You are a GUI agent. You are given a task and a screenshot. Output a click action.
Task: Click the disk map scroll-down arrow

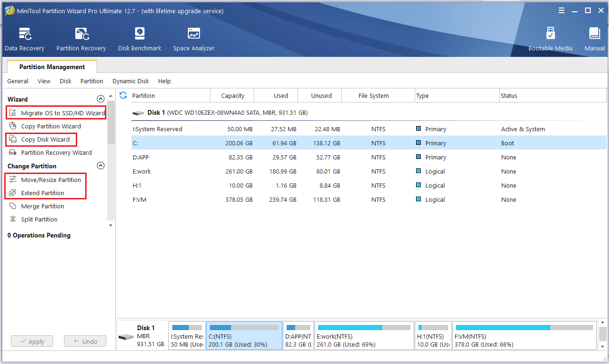602,347
